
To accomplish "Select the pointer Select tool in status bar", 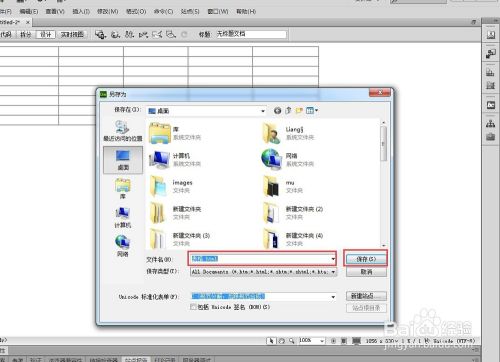I will [271, 341].
